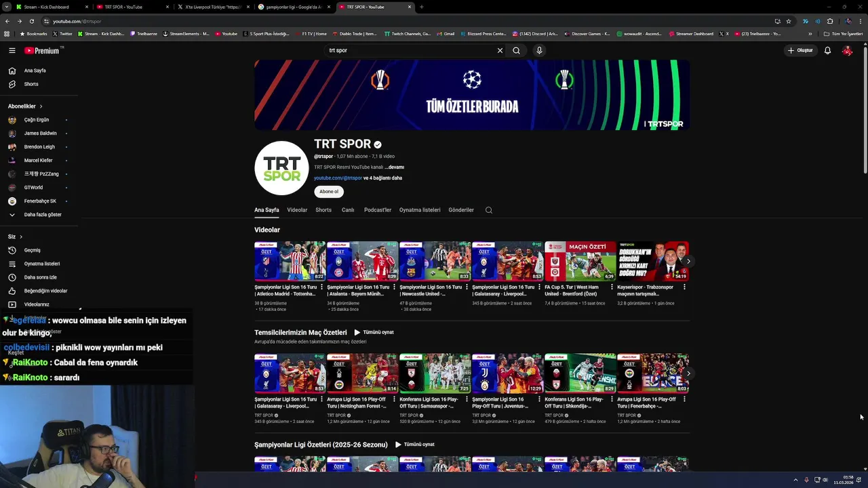Screen dimensions: 868x488
Task: Reload the page with browser refresh icon
Action: coord(31,21)
